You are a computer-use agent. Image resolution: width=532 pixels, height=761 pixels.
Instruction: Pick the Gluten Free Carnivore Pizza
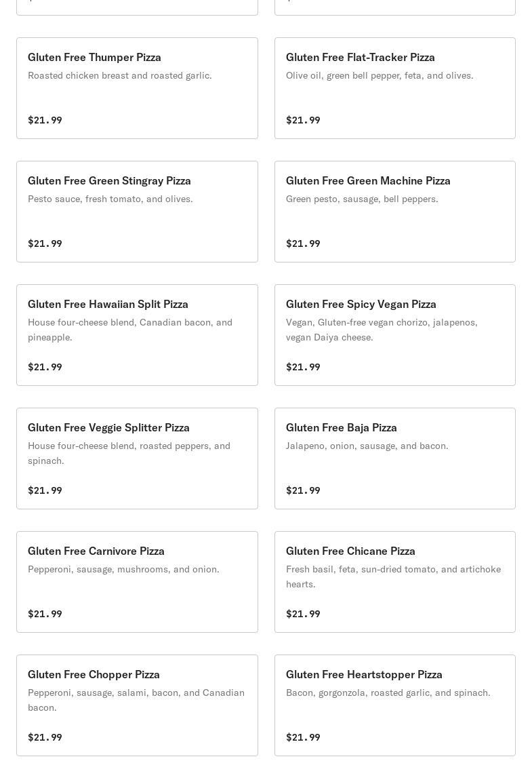137,582
